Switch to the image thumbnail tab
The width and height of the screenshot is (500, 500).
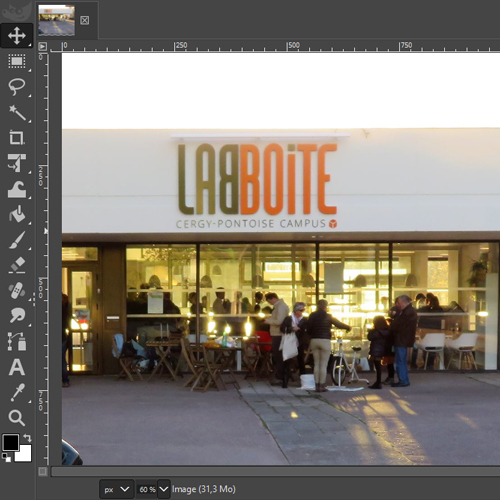tap(56, 20)
